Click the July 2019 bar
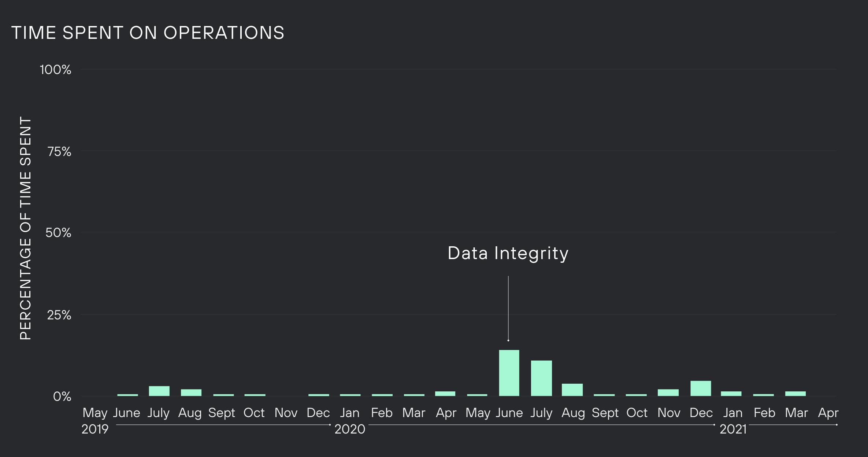This screenshot has height=457, width=868. click(x=159, y=391)
